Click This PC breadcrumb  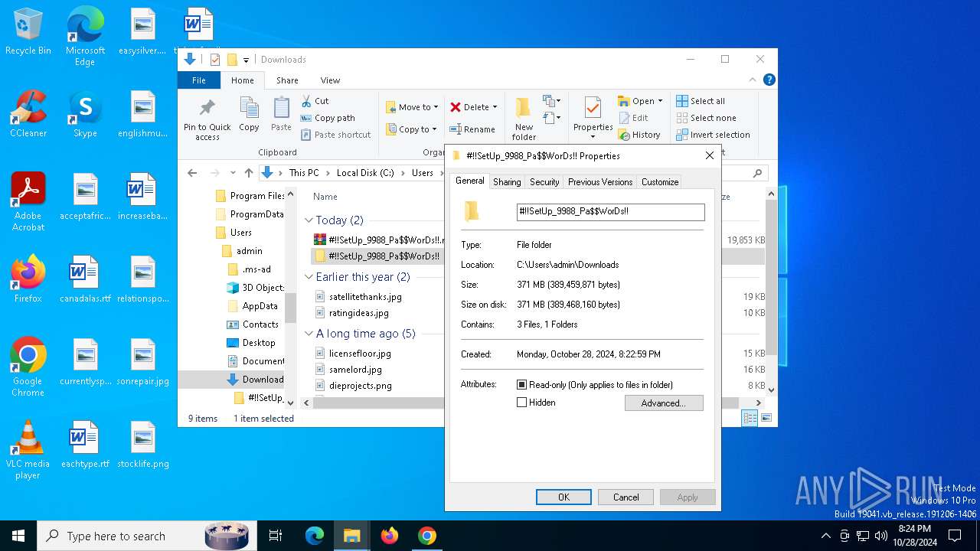[x=304, y=173]
